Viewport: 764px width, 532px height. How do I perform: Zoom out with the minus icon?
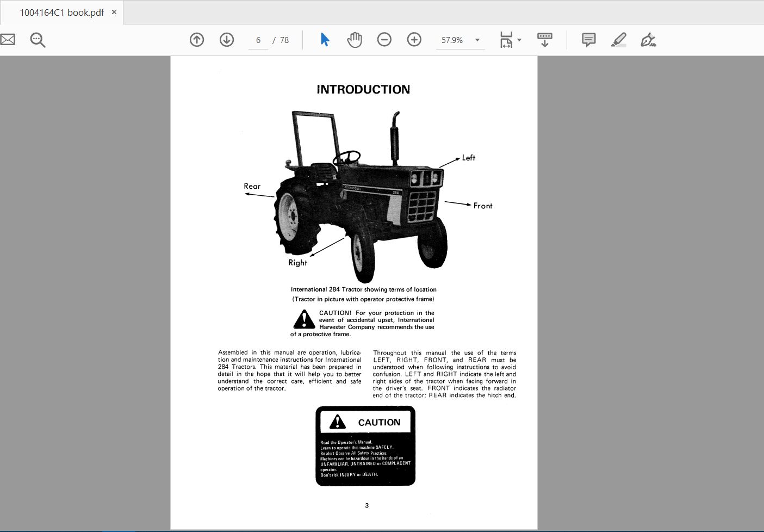pos(384,39)
